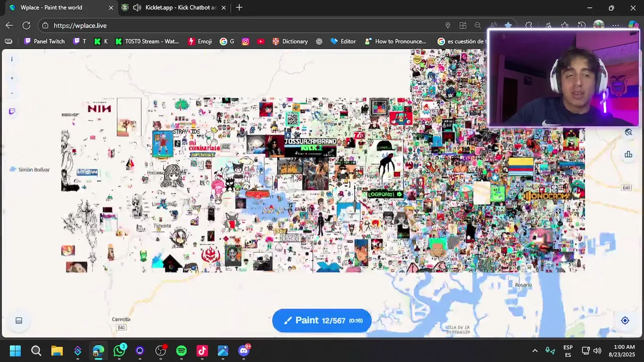Click the Simón Bolívar map label
Screen dimensions: 644x362
click(x=34, y=169)
